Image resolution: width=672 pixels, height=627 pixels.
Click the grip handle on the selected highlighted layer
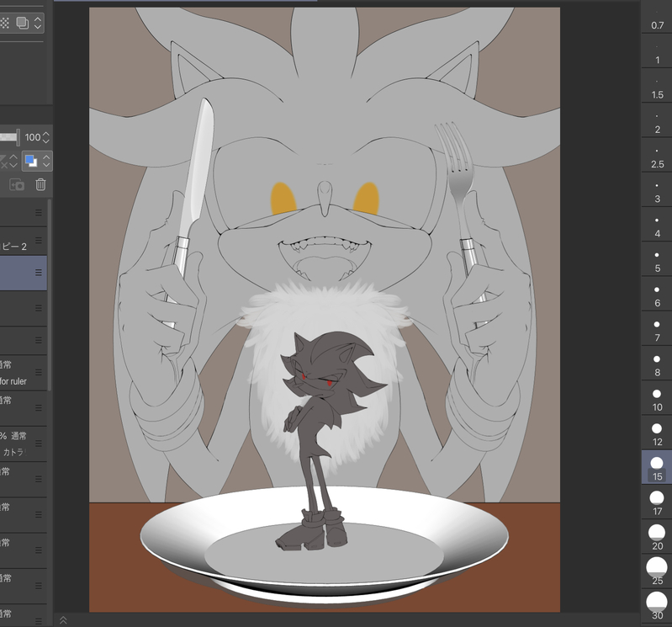tap(39, 273)
